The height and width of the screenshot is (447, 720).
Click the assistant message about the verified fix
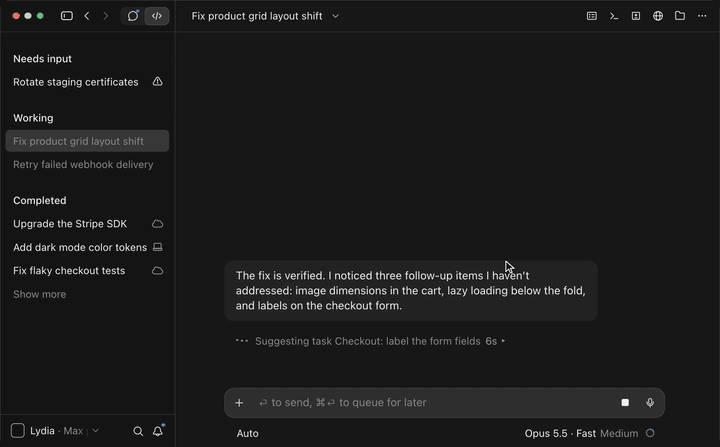[x=411, y=291]
